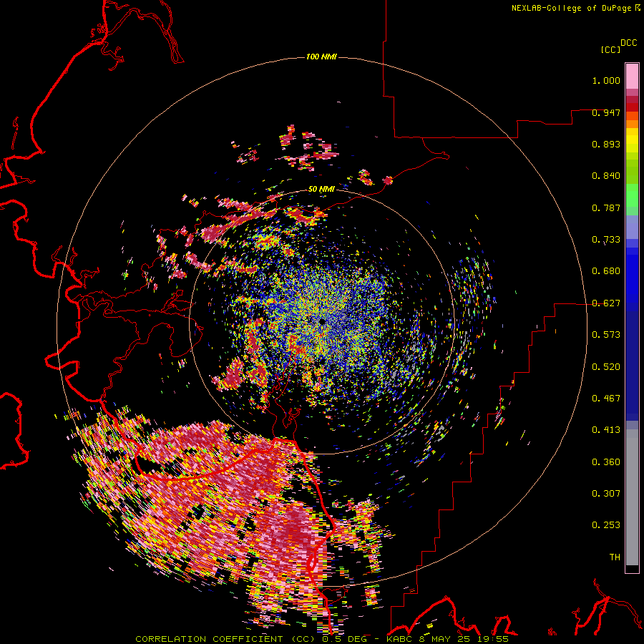Click the 0.573 scale value

coord(606,335)
